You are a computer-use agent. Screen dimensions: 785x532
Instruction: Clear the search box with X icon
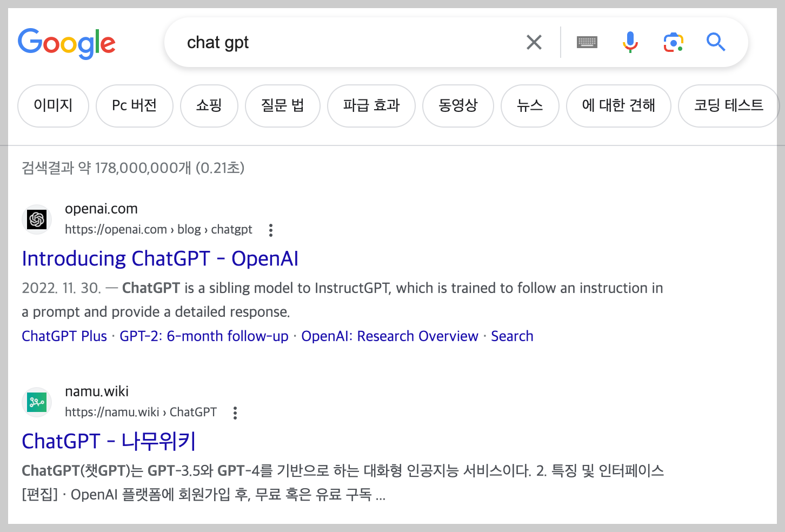click(534, 42)
